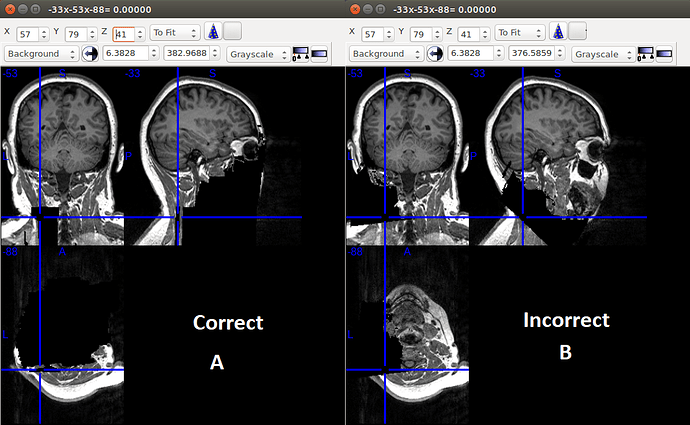Click the maximum intensity field 376.5859

tap(532, 53)
